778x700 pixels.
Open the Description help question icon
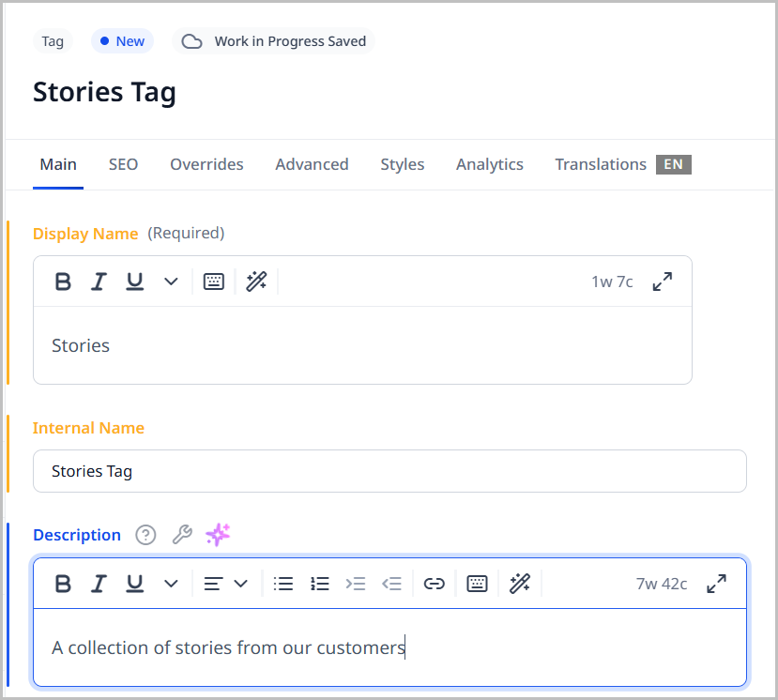pyautogui.click(x=145, y=535)
